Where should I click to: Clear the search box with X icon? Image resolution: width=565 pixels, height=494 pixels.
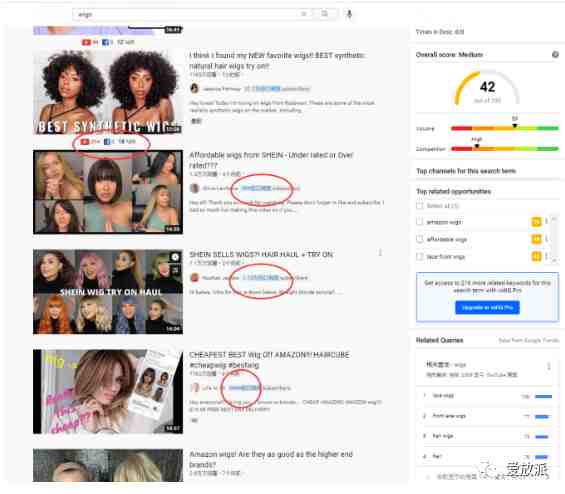coord(304,14)
